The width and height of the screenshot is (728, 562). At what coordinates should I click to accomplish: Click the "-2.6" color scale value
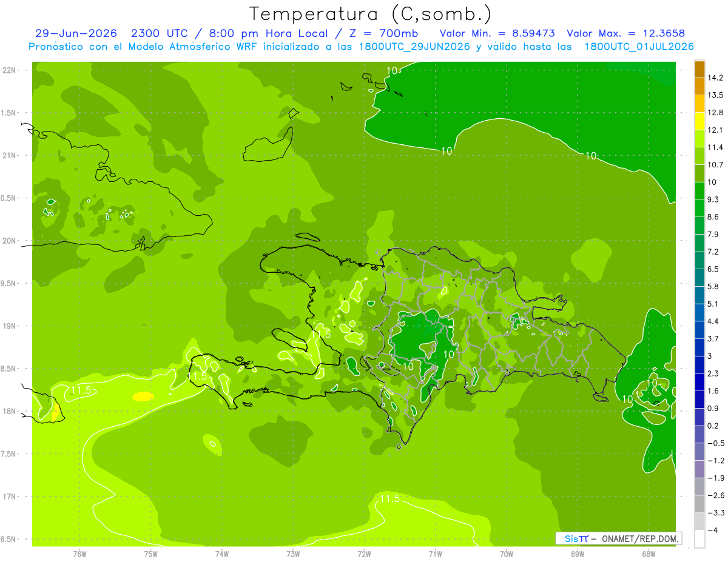click(715, 495)
